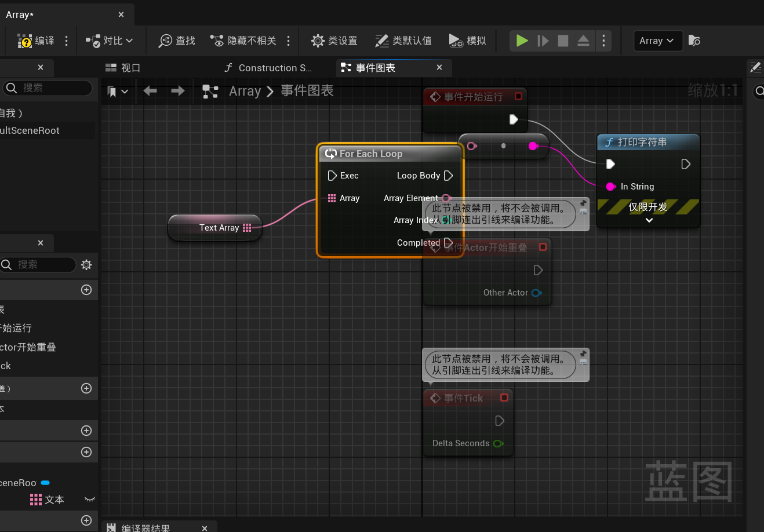The image size is (764, 532).
Task: Click the 打印字符串 exec input pin
Action: click(610, 164)
